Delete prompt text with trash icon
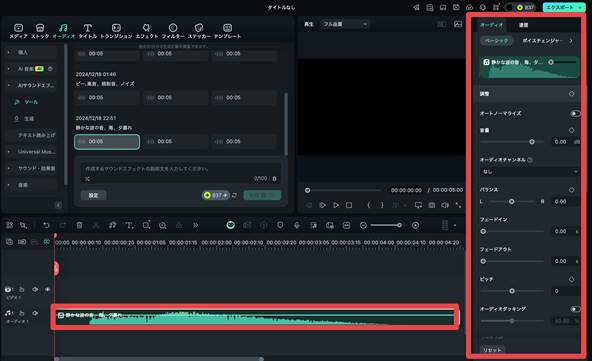 [x=274, y=179]
